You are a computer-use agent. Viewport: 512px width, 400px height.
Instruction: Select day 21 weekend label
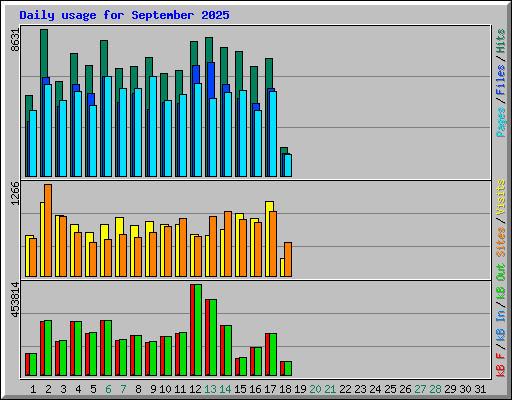click(330, 389)
